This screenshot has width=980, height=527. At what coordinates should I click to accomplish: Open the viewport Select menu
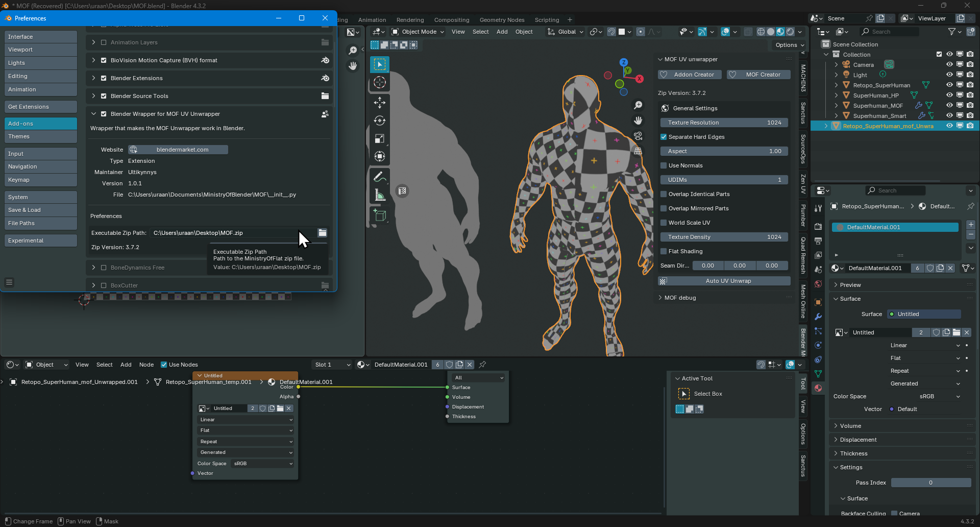[480, 32]
